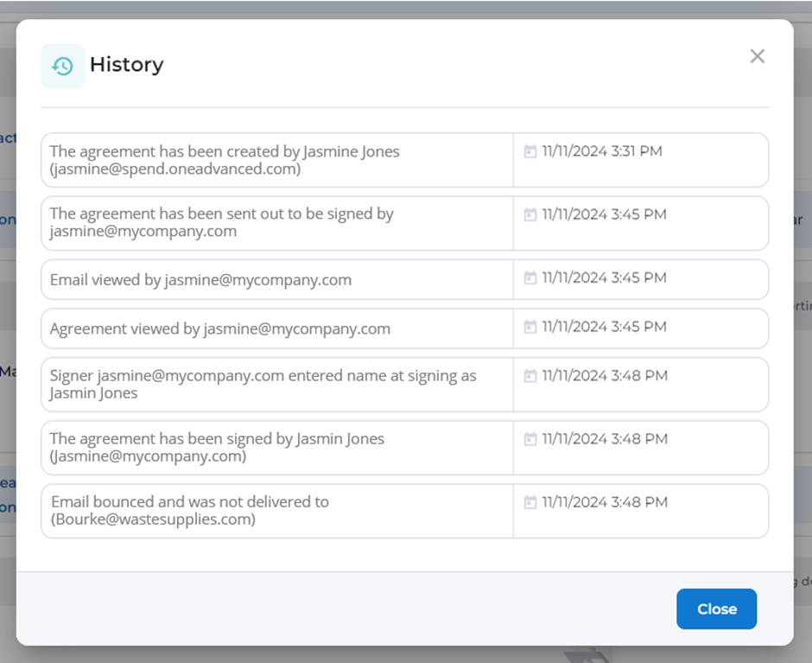Click the 11/11/2024 3:31 PM timestamp

click(602, 151)
